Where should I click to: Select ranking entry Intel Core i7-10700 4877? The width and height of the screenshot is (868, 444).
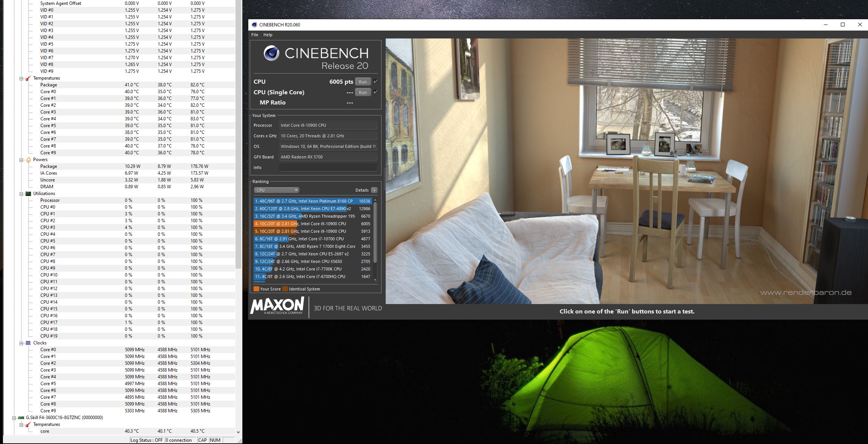coord(312,239)
